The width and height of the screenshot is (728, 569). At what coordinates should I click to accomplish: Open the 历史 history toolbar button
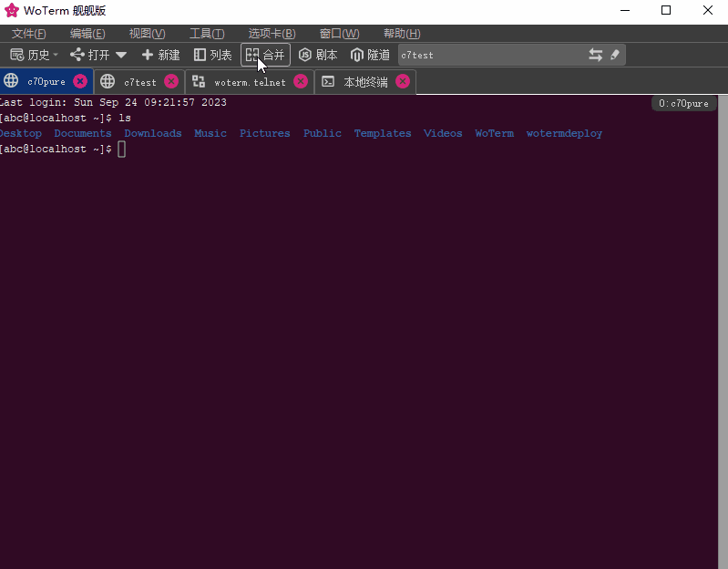click(34, 55)
